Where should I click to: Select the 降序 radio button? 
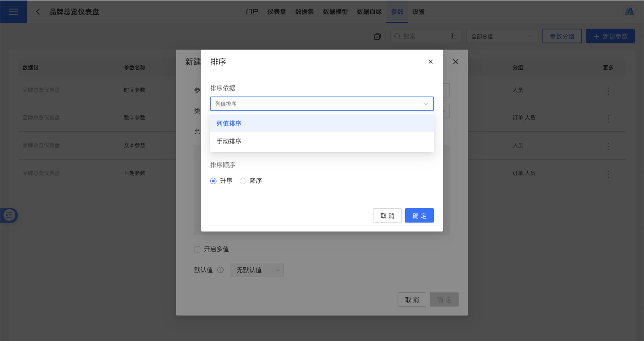point(243,181)
